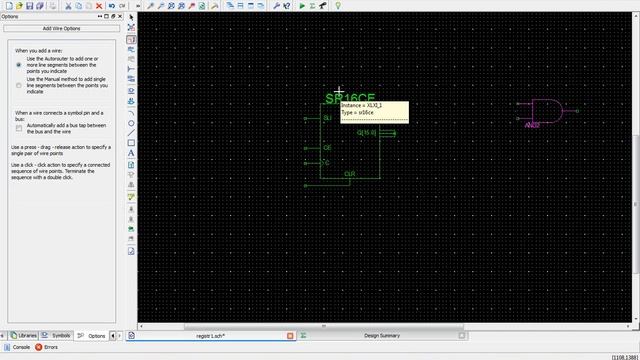Click the CLR pin label
Viewport: 640px width, 360px height.
coord(349,174)
